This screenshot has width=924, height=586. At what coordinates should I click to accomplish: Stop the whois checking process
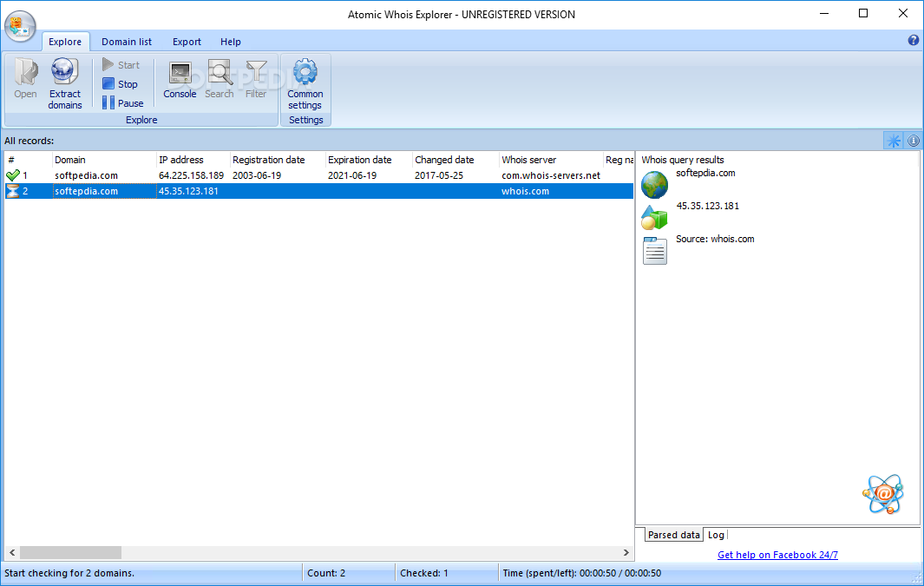[x=121, y=84]
